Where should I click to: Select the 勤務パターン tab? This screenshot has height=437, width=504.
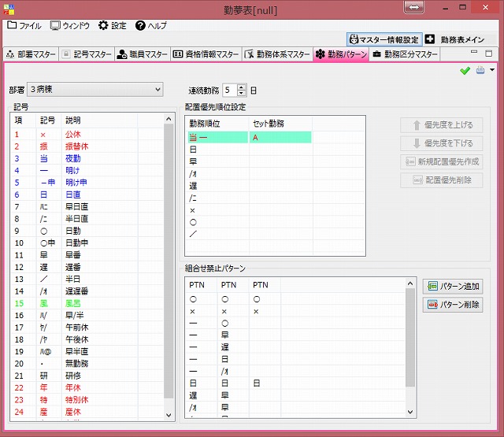click(341, 54)
